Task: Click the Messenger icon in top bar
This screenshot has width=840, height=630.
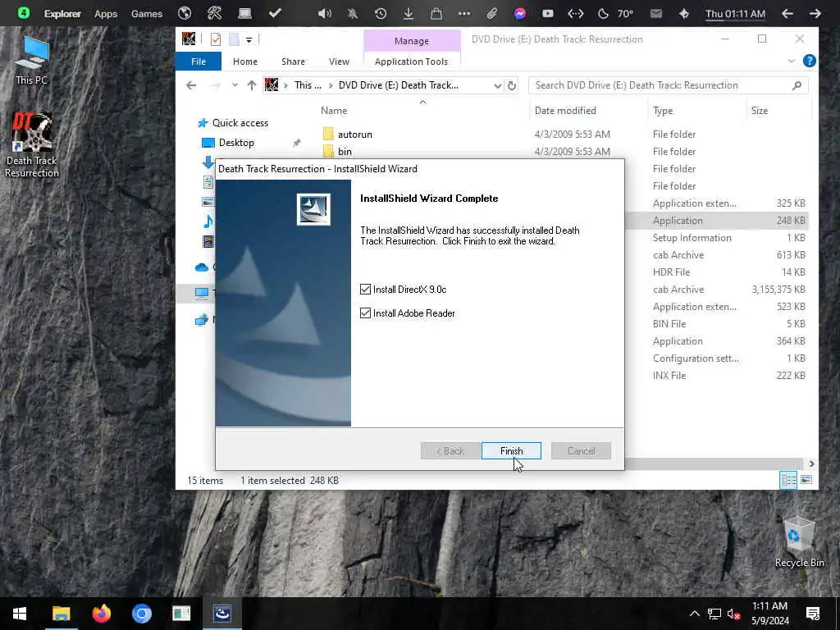Action: (x=519, y=13)
